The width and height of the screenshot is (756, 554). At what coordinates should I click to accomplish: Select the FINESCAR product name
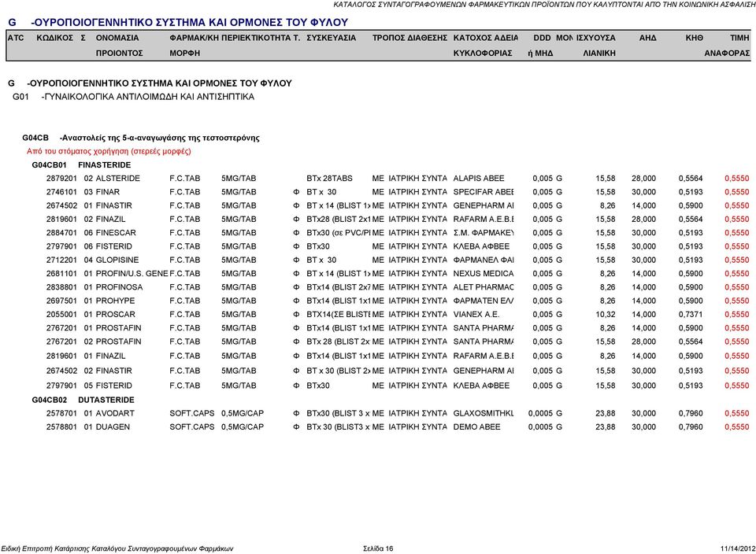(x=116, y=233)
